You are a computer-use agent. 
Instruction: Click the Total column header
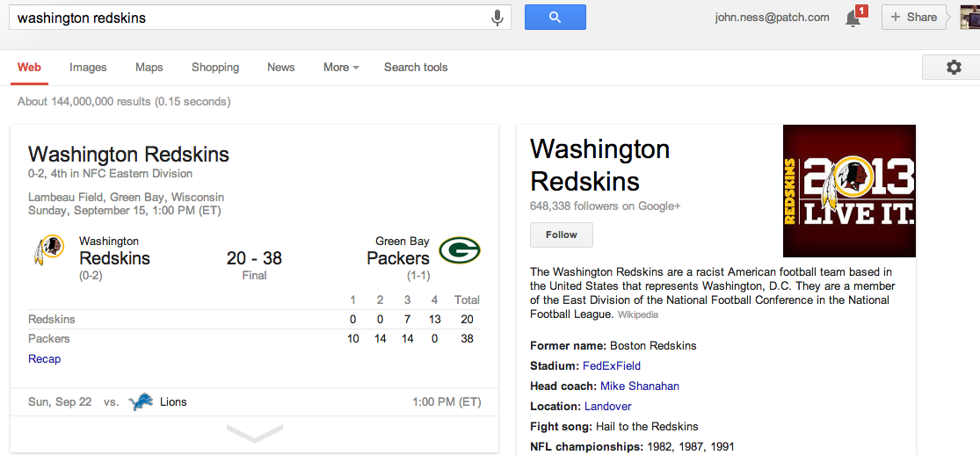(467, 300)
